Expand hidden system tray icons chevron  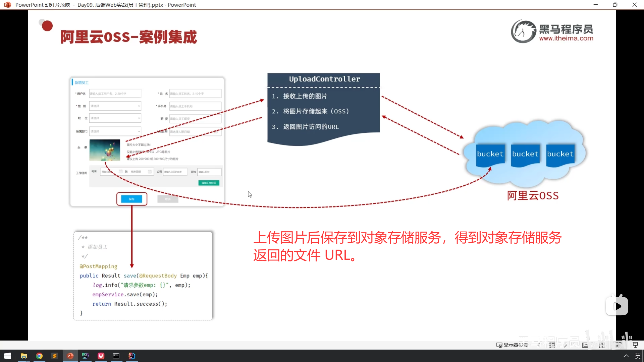pos(626,356)
